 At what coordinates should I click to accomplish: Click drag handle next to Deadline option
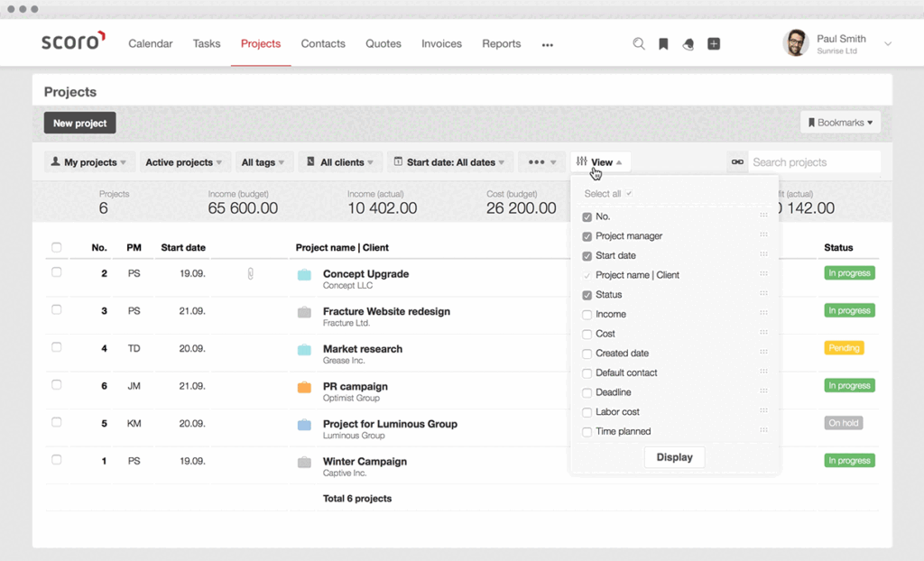pyautogui.click(x=763, y=391)
